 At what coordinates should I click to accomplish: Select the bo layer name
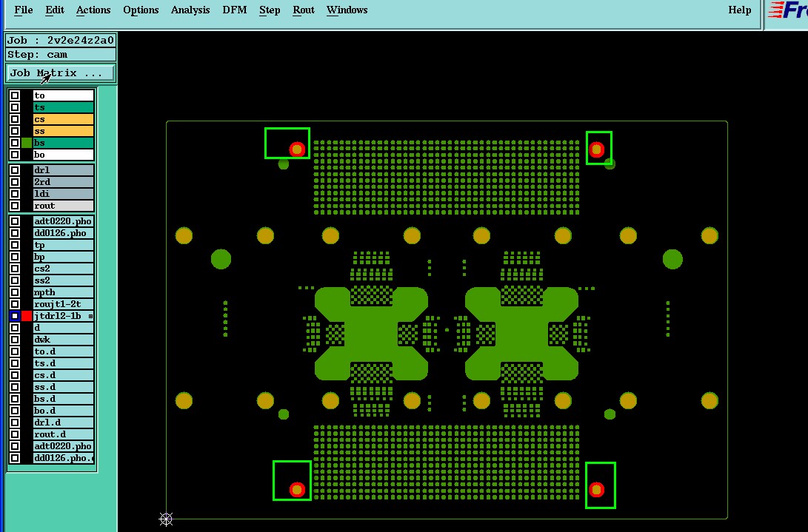click(x=64, y=155)
